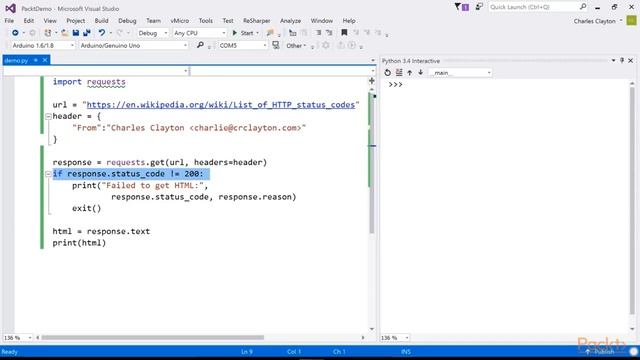Click the previous history up arrow

pos(410,73)
